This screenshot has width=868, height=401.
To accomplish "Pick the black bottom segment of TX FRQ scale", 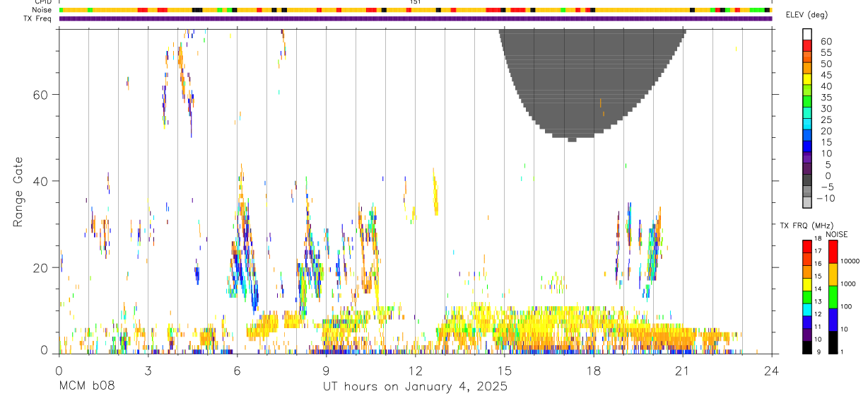I will pyautogui.click(x=807, y=347).
